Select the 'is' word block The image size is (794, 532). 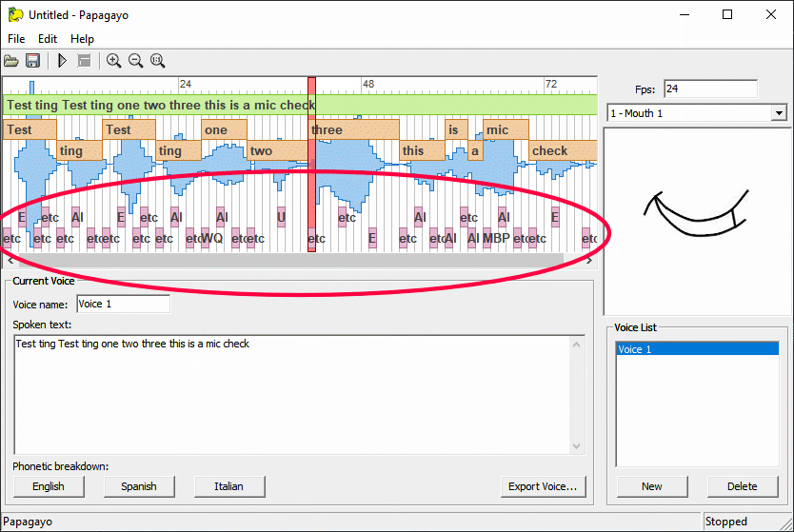pos(456,129)
